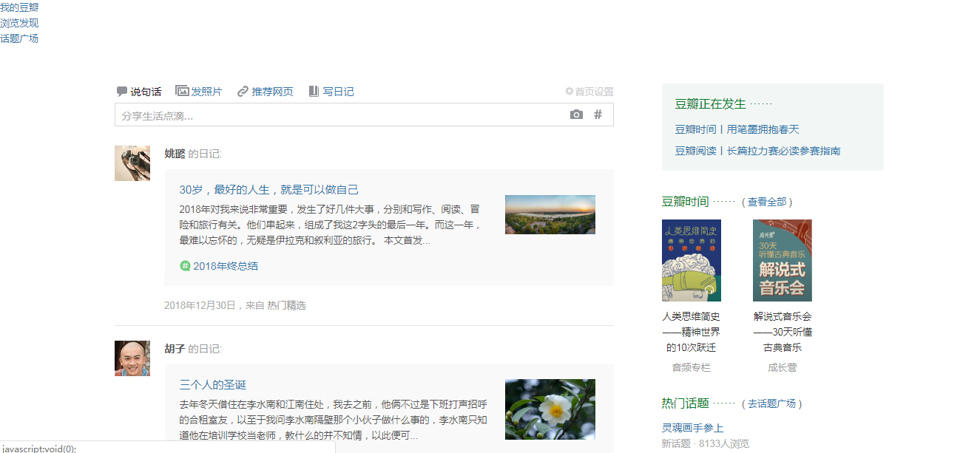The image size is (980, 453).
Task: Click the 解说式音乐会 30天听懂古典音乐 title
Action: 783,332
